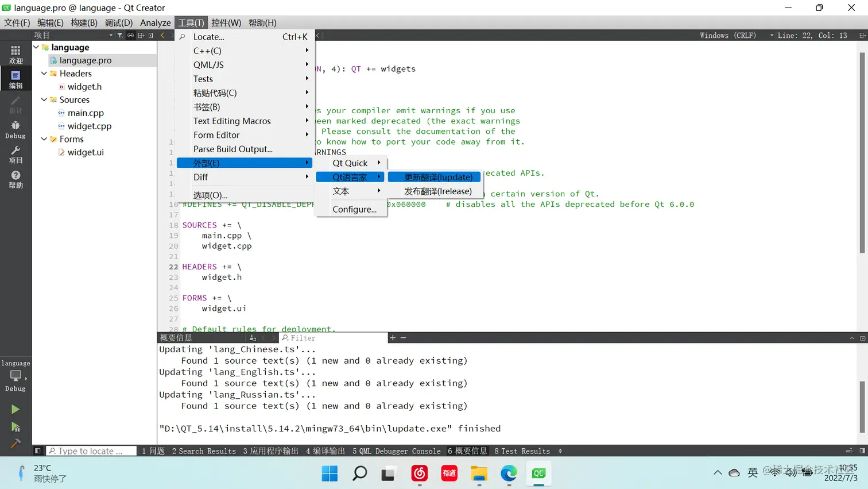Switch to the 3 应用程序输出 tab
Image resolution: width=868 pixels, height=489 pixels.
point(271,451)
